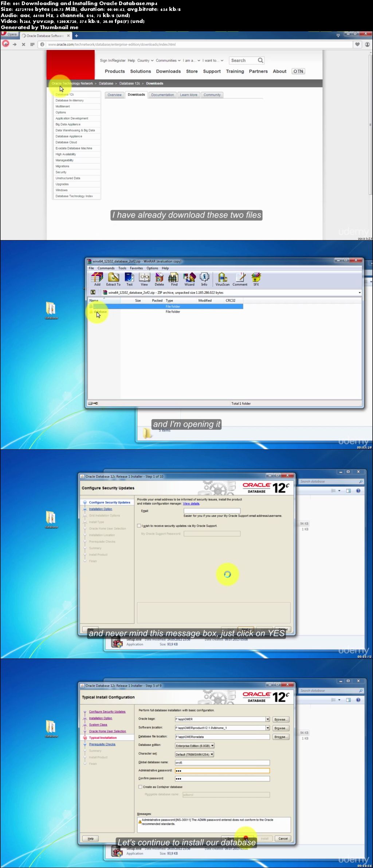This screenshot has width=373, height=868.
Task: Tick 'I wish to receive security updates' checkbox
Action: (x=139, y=526)
